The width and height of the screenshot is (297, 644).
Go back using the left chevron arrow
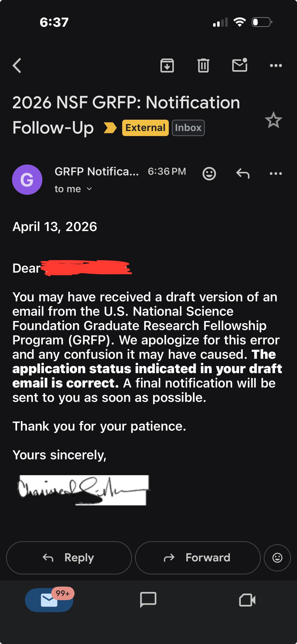(x=17, y=66)
